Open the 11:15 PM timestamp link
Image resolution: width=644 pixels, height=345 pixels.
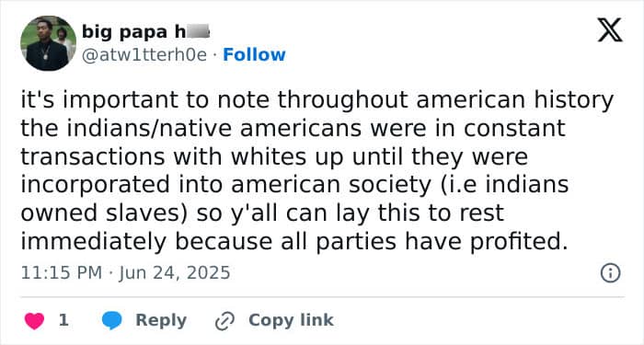[x=62, y=272]
